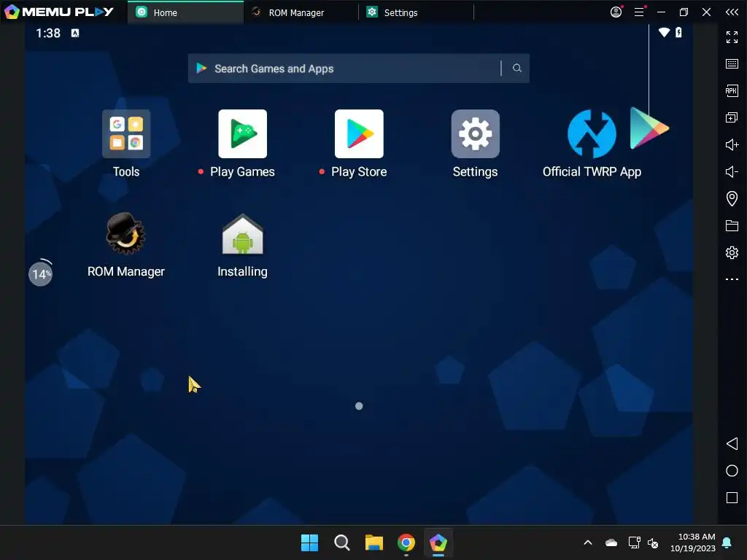Click the muted volume tray icon
The image size is (747, 560).
point(653,542)
